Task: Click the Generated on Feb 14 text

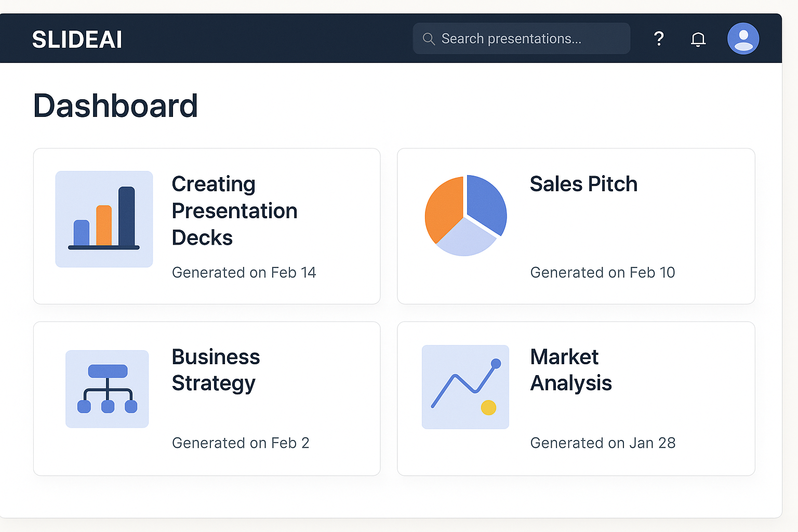Action: 244,273
